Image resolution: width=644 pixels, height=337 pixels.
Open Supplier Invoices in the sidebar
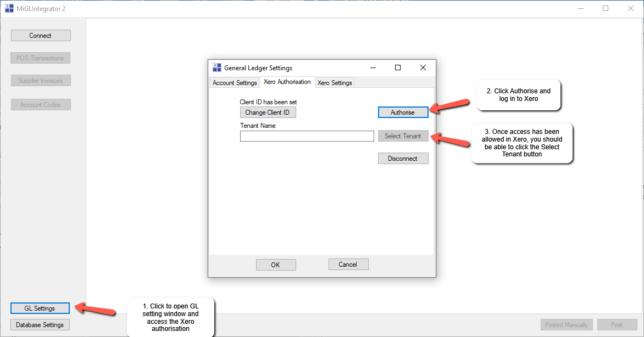[x=41, y=81]
